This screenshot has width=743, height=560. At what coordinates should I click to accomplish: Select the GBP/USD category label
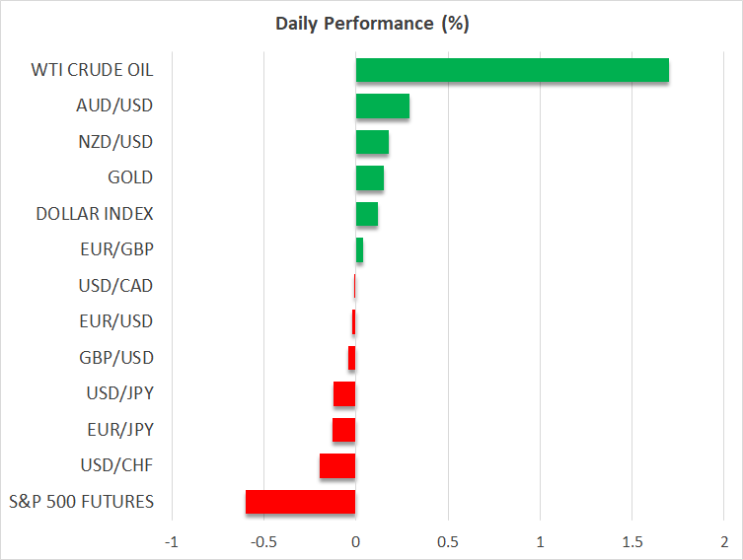pos(115,358)
